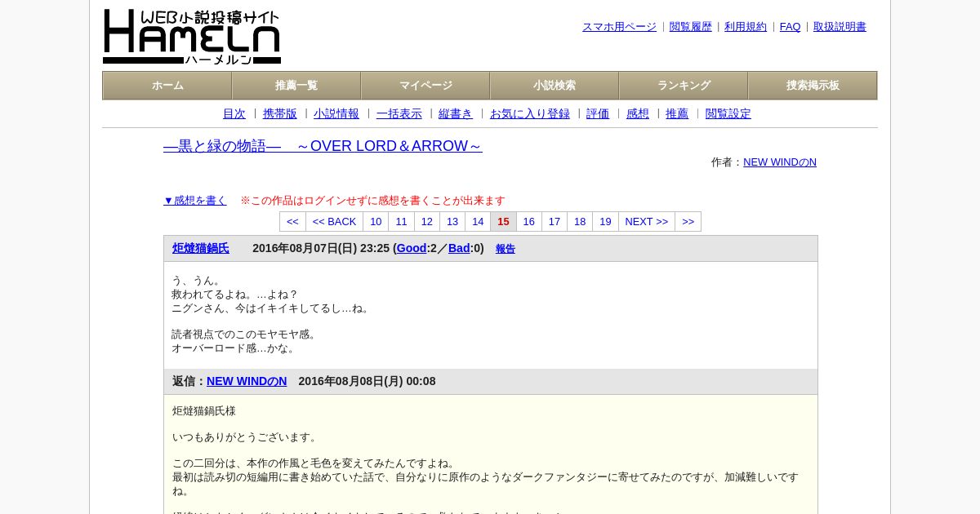The height and width of the screenshot is (514, 980).
Task: Open the 利用規約 link
Action: point(746,27)
